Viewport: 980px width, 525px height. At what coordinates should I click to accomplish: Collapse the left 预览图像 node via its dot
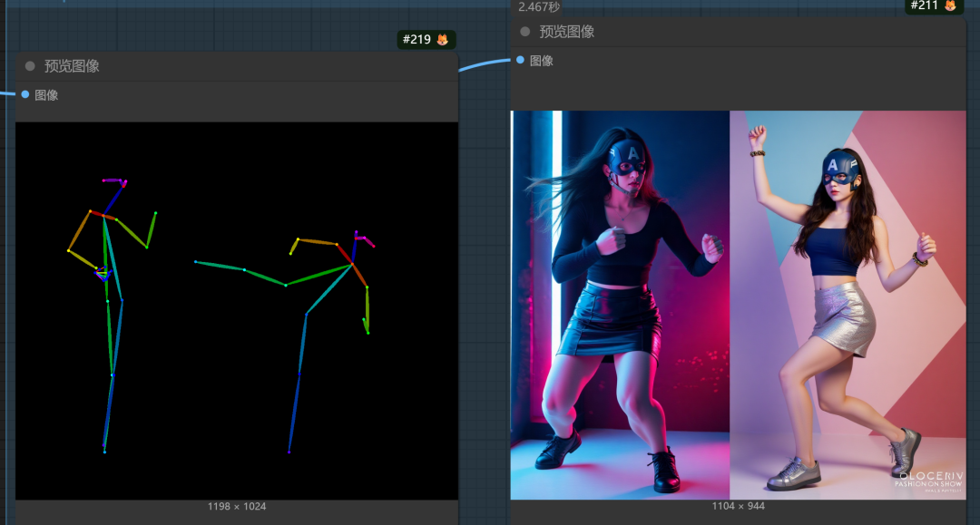pos(30,66)
